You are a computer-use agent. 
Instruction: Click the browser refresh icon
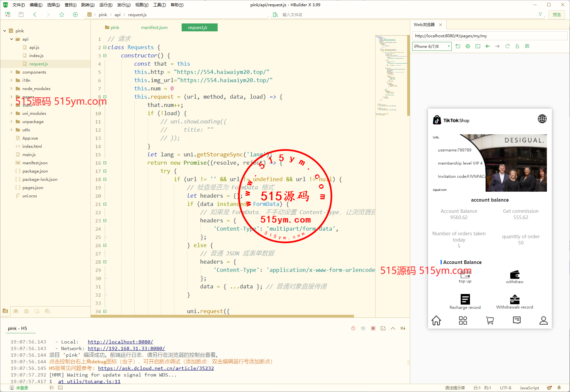point(507,46)
